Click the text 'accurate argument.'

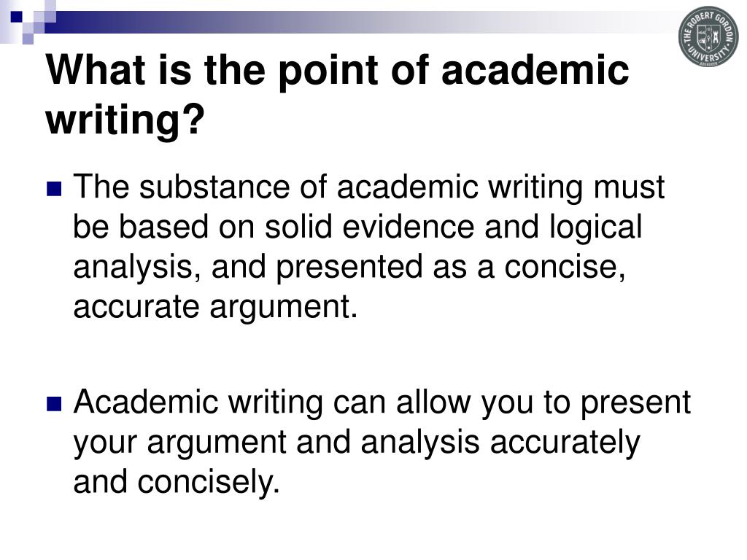215,307
